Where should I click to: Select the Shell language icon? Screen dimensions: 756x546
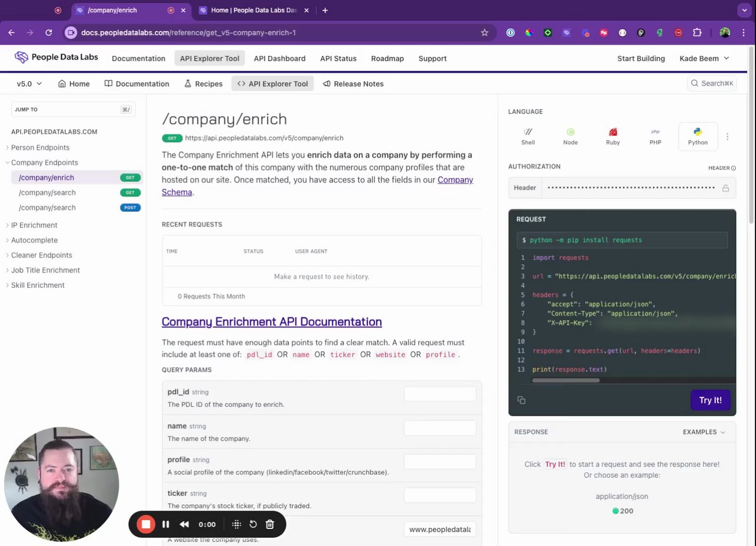[x=528, y=136]
